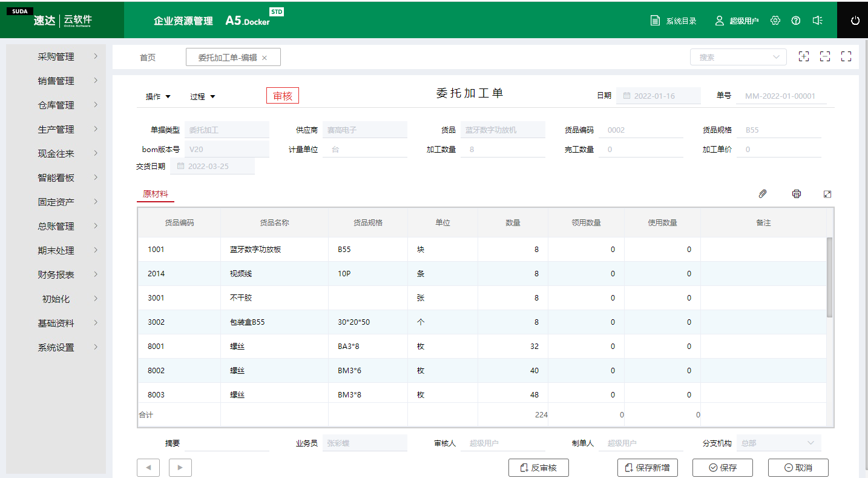Select the 原材料 tab
Screen dimensions: 868x478
[156, 194]
